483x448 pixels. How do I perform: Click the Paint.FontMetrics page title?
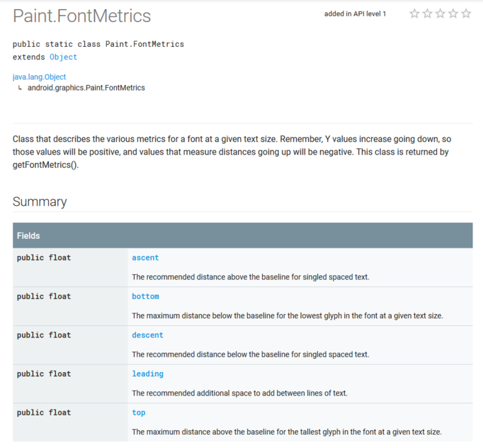click(81, 16)
